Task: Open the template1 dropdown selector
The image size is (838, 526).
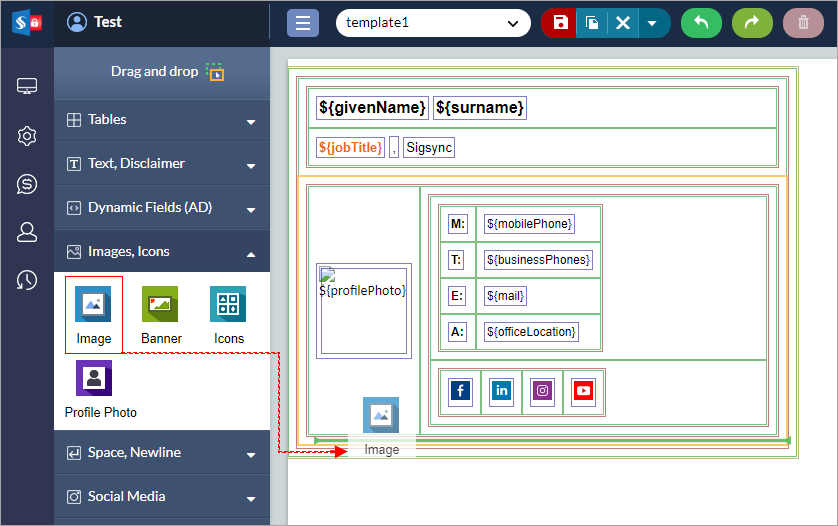Action: click(433, 22)
